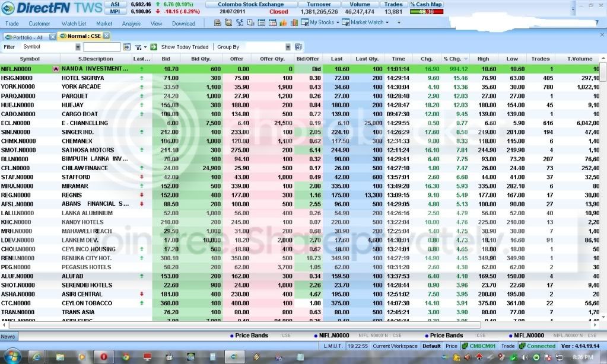This screenshot has width=607, height=364.
Task: Click the volume speaker icon in system tray
Action: 525,357
